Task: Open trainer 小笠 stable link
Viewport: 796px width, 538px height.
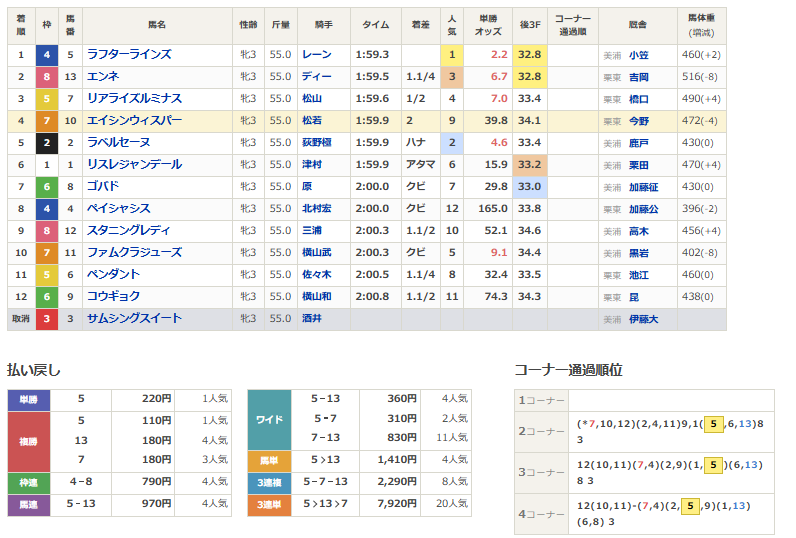Action: (x=637, y=56)
